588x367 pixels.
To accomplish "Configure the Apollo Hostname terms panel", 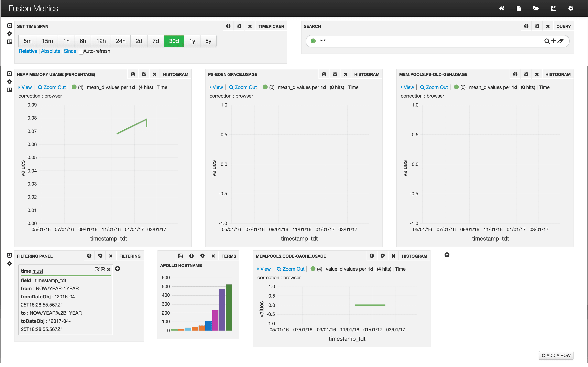I will pos(202,256).
